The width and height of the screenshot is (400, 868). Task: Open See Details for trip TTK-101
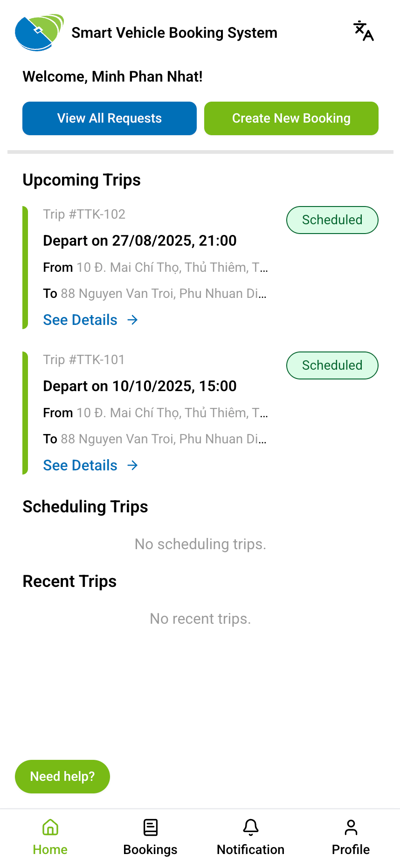point(80,465)
